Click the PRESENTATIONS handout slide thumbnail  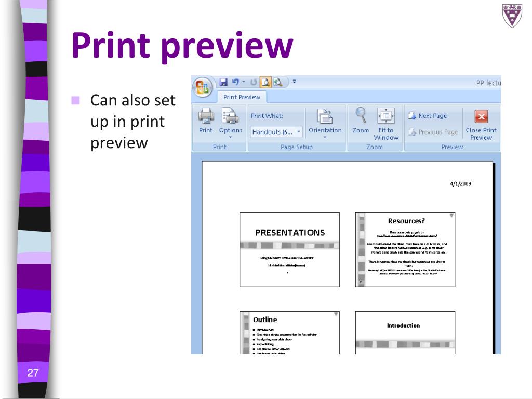289,250
